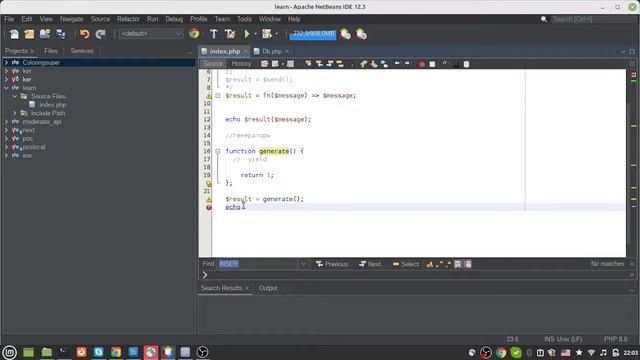The image size is (640, 360).
Task: Click the Stop Macro Recording square icon
Action: pos(433,64)
